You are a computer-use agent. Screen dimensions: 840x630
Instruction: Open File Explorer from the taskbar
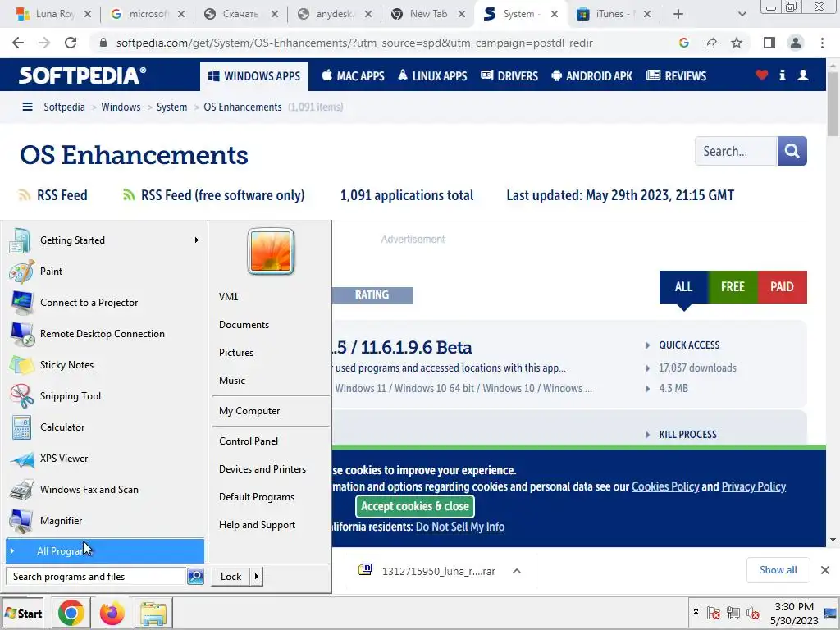(153, 614)
